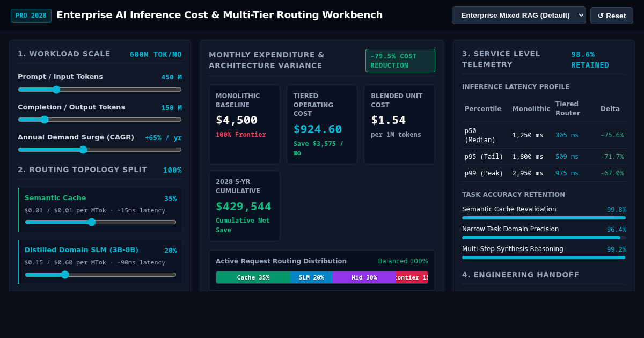Screen dimensions: 644x338
Task: Click the 150 M output tokens value
Action: (172, 108)
